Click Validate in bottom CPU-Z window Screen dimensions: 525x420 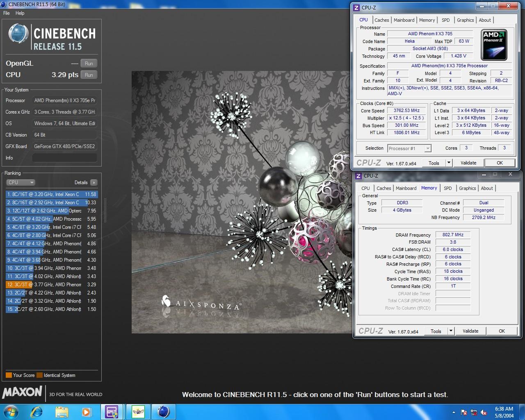(470, 331)
